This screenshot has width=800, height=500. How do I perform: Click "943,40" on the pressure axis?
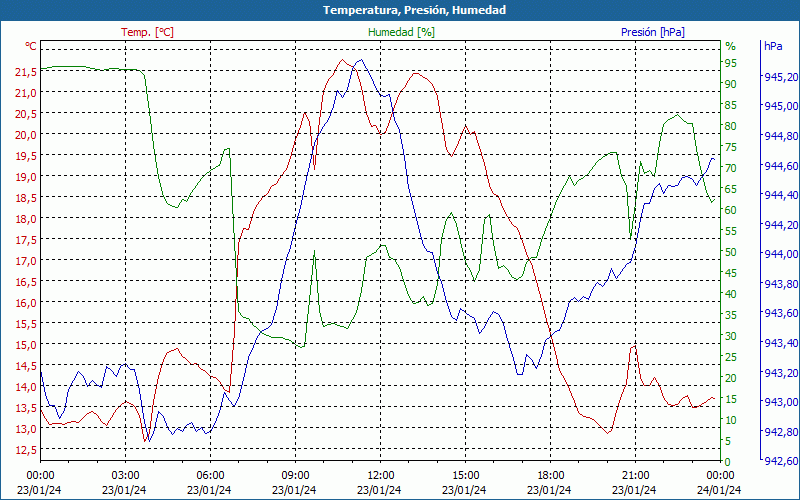pos(781,343)
